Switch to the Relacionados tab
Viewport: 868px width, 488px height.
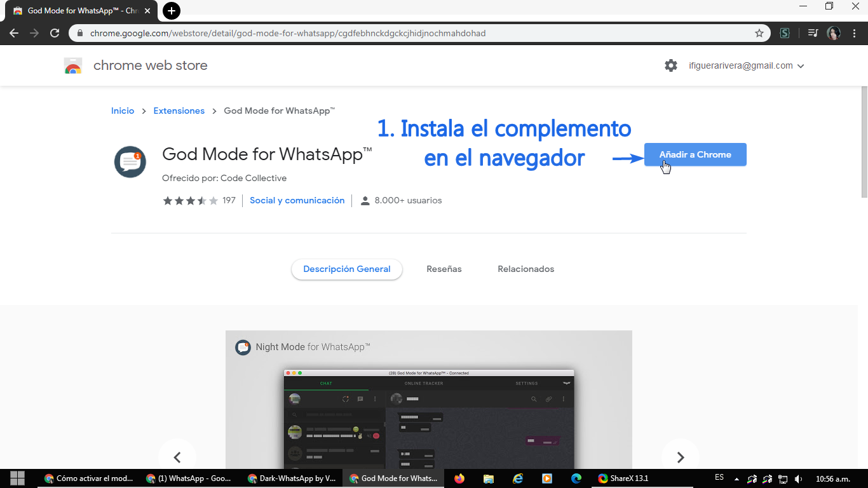point(526,269)
